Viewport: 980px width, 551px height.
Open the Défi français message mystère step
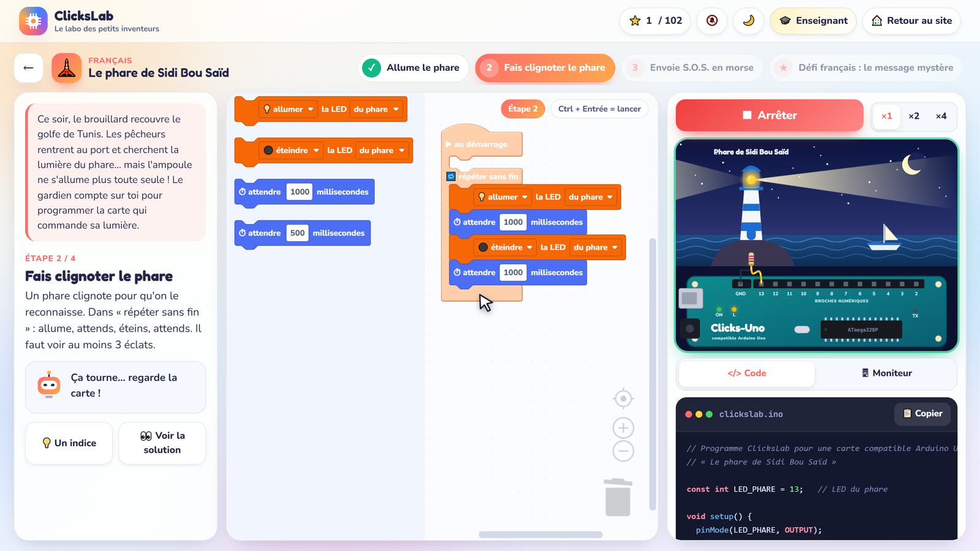coord(866,68)
